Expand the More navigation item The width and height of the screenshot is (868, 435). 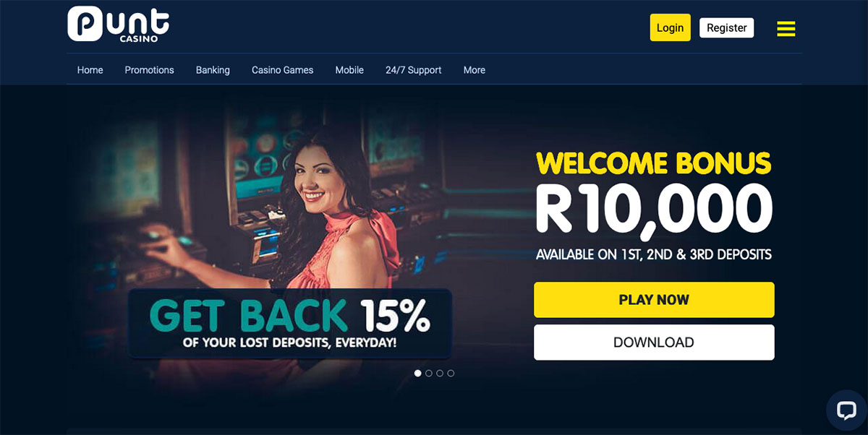pyautogui.click(x=475, y=70)
